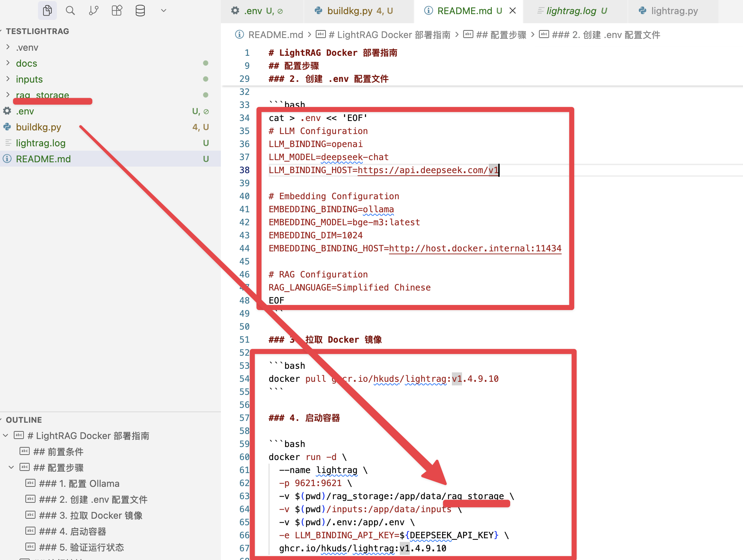Switch to lightrag.log tab
743x560 pixels.
571,11
